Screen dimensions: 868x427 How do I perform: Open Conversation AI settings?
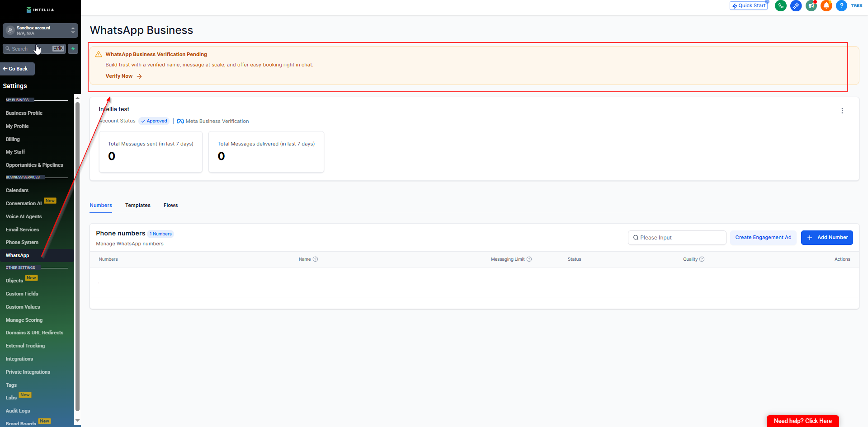(24, 203)
